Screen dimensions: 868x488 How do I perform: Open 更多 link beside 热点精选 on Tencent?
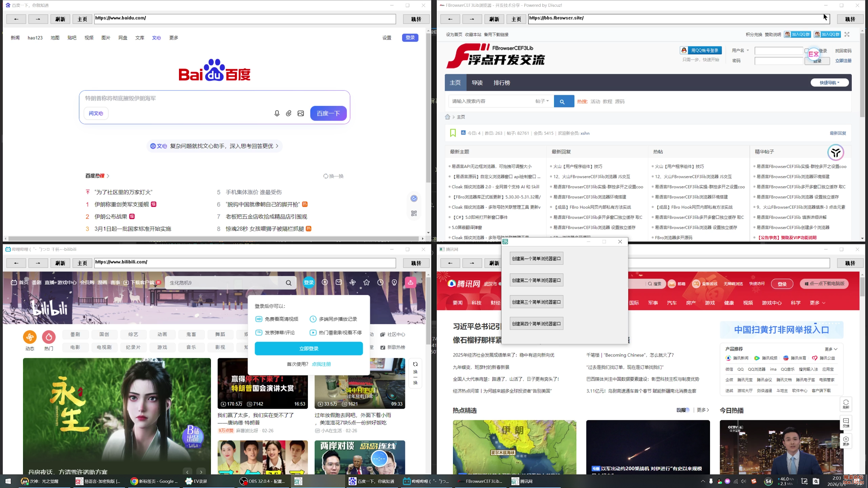tap(703, 410)
